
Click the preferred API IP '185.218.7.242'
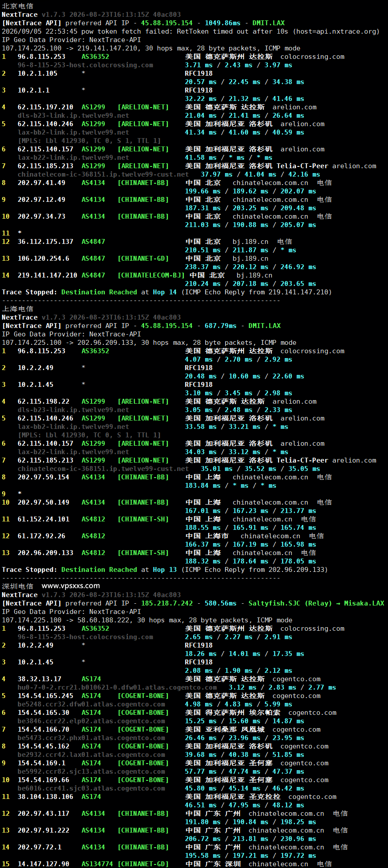click(167, 603)
